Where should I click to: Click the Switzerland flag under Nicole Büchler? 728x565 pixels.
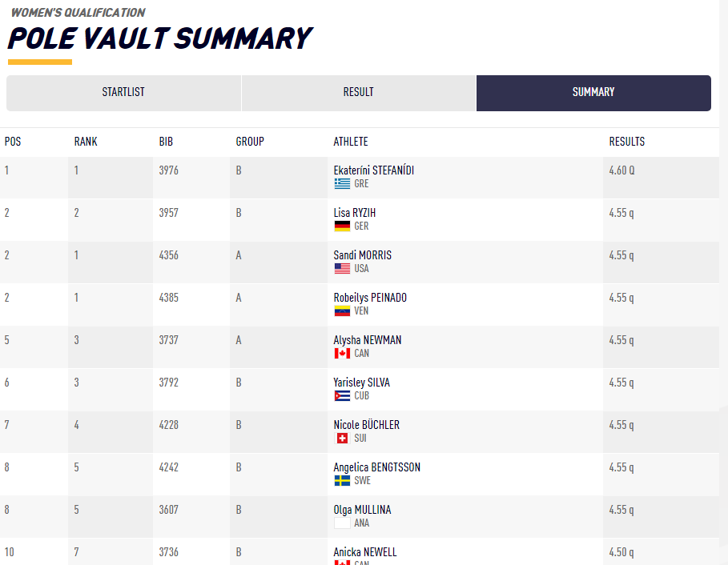click(x=342, y=438)
